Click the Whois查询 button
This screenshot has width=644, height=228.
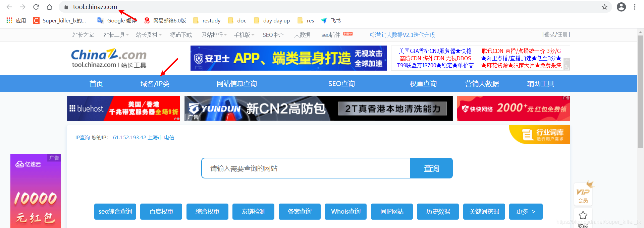346,212
